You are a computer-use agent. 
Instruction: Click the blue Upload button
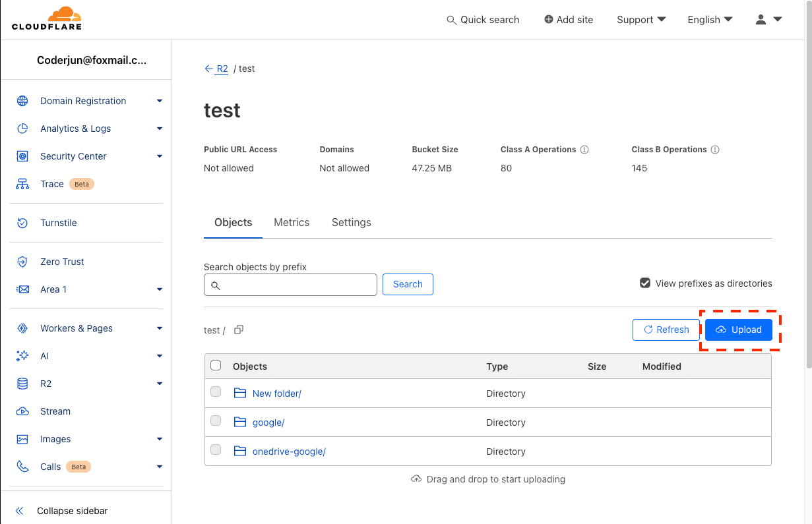(x=739, y=330)
